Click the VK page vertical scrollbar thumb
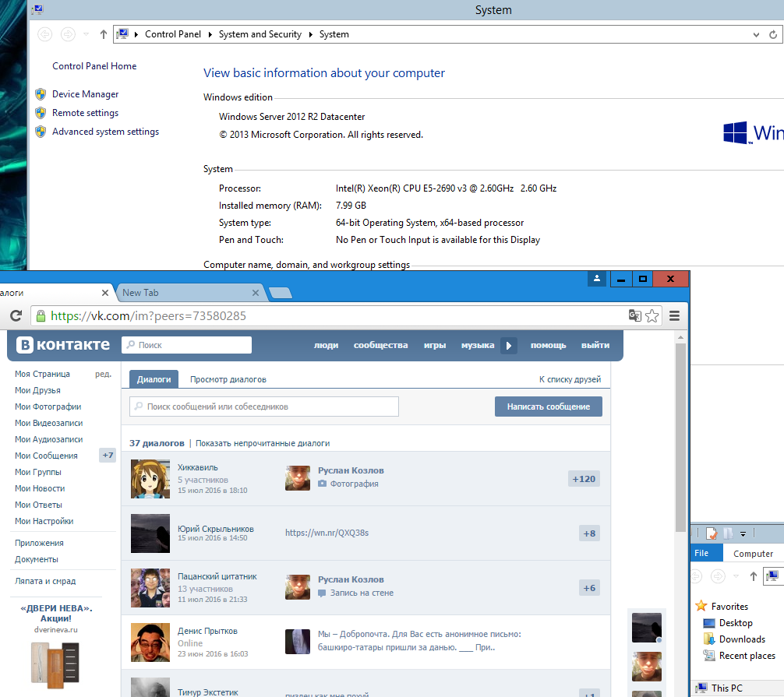The height and width of the screenshot is (697, 784). pyautogui.click(x=680, y=437)
